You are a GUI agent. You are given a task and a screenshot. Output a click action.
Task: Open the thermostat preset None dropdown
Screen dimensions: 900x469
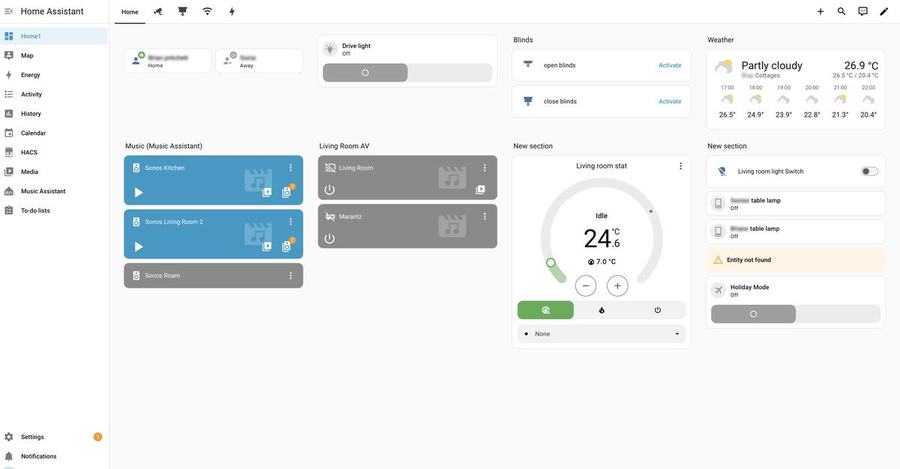tap(602, 334)
